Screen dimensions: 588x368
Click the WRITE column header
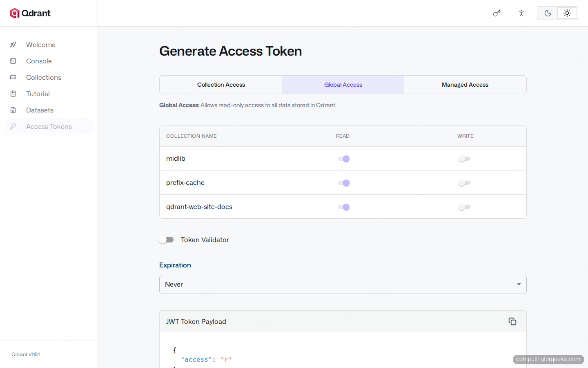[x=465, y=136]
